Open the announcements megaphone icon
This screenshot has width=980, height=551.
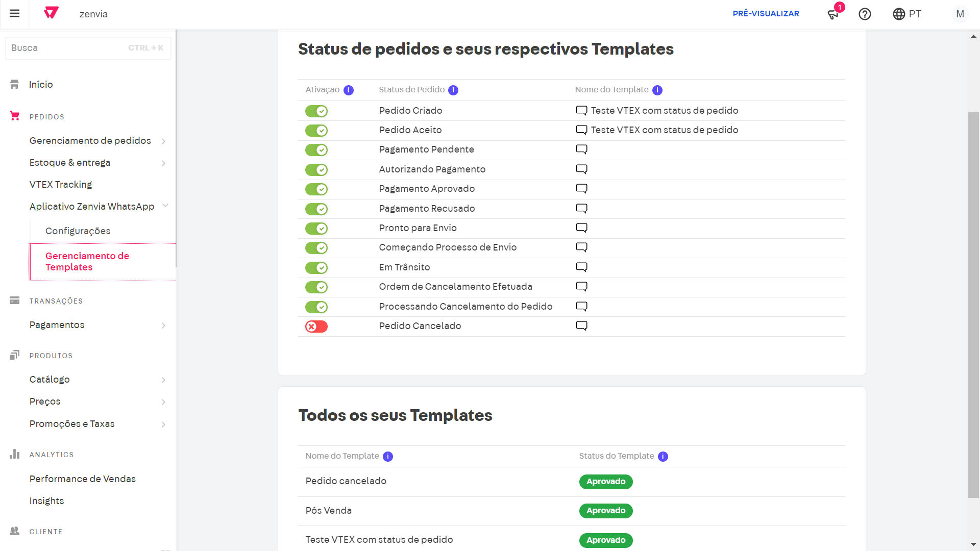pyautogui.click(x=833, y=14)
